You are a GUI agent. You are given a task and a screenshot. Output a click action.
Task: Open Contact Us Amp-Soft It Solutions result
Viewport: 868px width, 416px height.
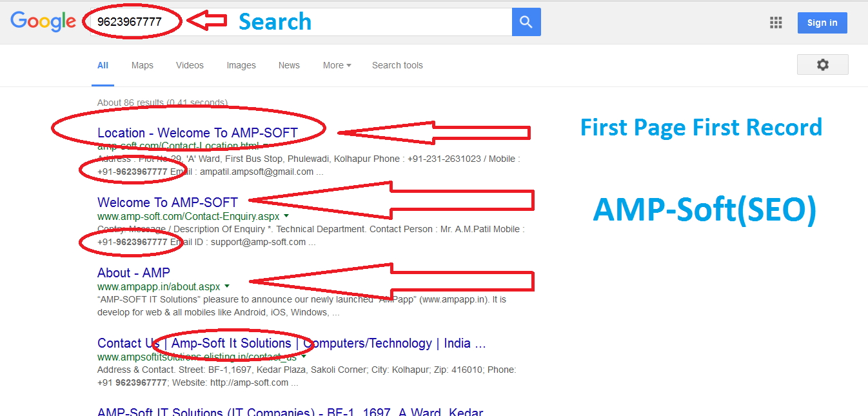pyautogui.click(x=291, y=343)
